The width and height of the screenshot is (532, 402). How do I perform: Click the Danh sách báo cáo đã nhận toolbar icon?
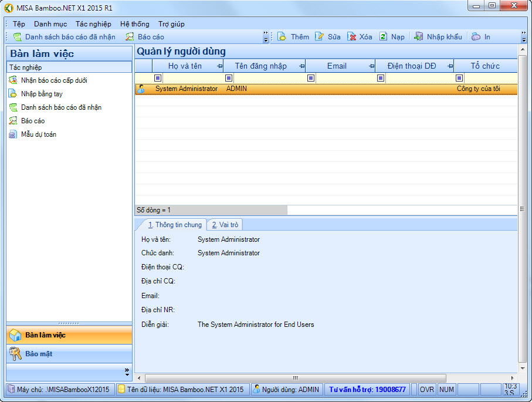18,36
